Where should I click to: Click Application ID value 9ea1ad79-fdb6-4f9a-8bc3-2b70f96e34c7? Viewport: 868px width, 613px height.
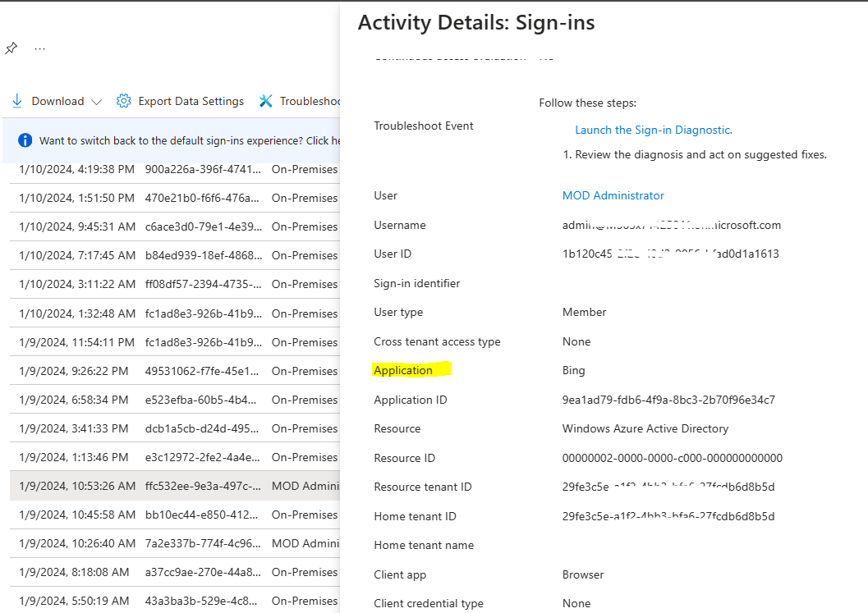pos(668,400)
